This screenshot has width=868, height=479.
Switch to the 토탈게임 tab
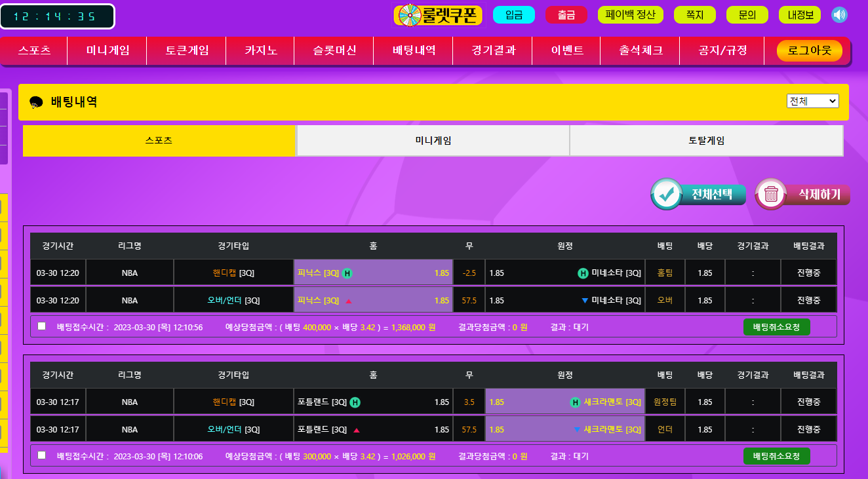(x=706, y=141)
